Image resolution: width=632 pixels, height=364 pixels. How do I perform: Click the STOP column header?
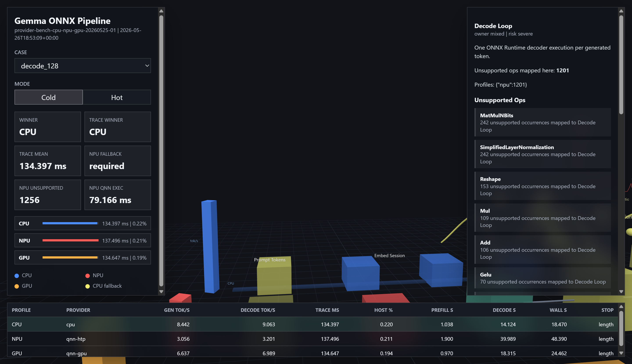pos(607,310)
